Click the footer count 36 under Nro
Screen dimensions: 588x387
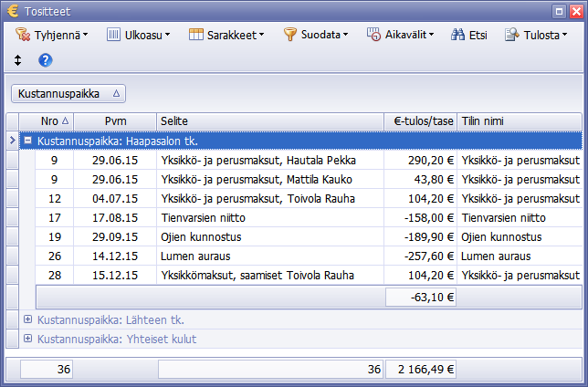[47, 370]
